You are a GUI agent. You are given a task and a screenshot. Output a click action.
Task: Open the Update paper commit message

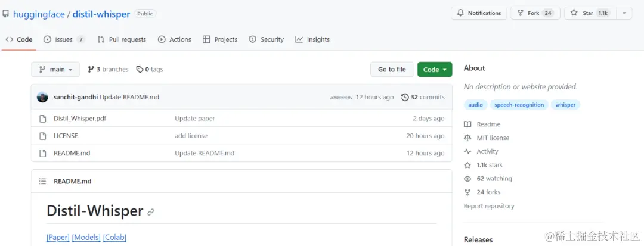tap(194, 118)
